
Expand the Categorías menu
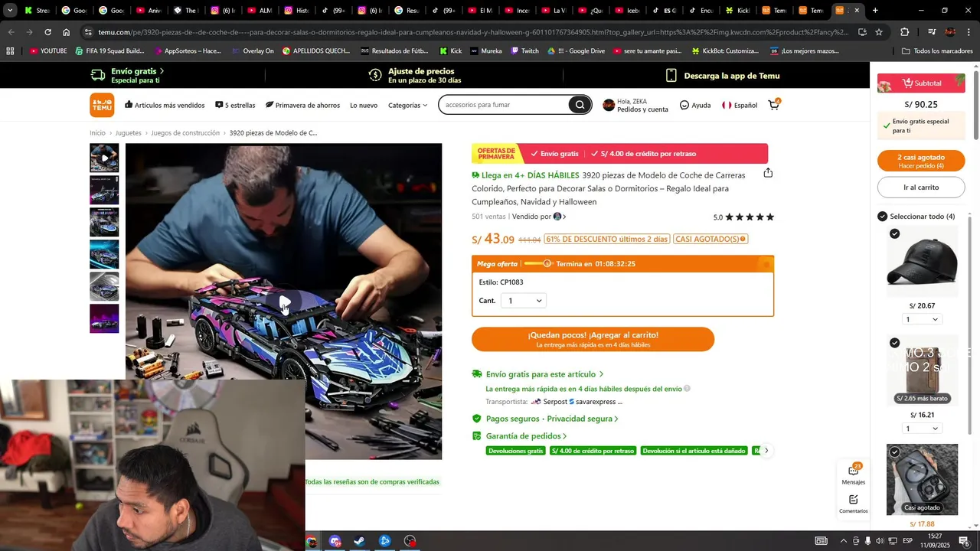407,105
